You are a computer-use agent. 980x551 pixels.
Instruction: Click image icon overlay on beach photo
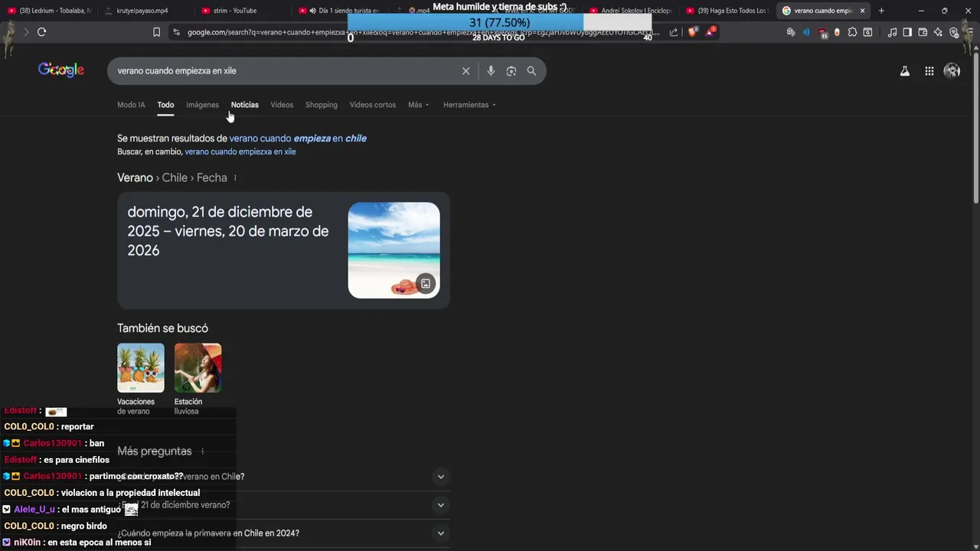coord(426,283)
